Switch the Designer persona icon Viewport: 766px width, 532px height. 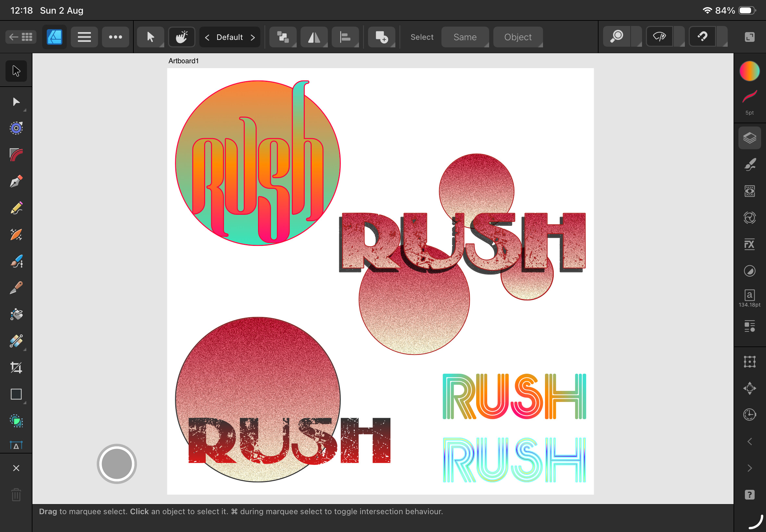[x=54, y=37]
